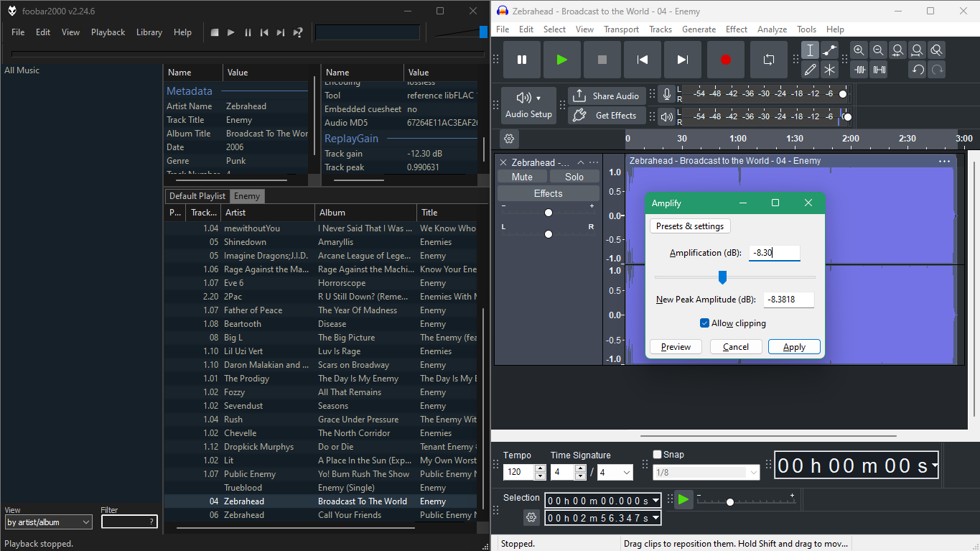Open timeline options gear icon
This screenshot has width=980, height=551.
[509, 139]
